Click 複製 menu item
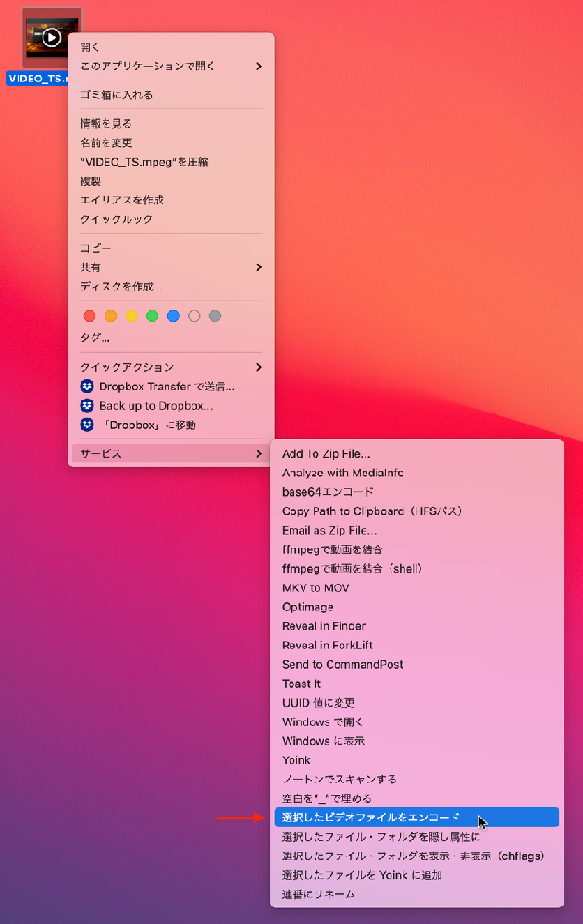The height and width of the screenshot is (924, 583). (171, 181)
